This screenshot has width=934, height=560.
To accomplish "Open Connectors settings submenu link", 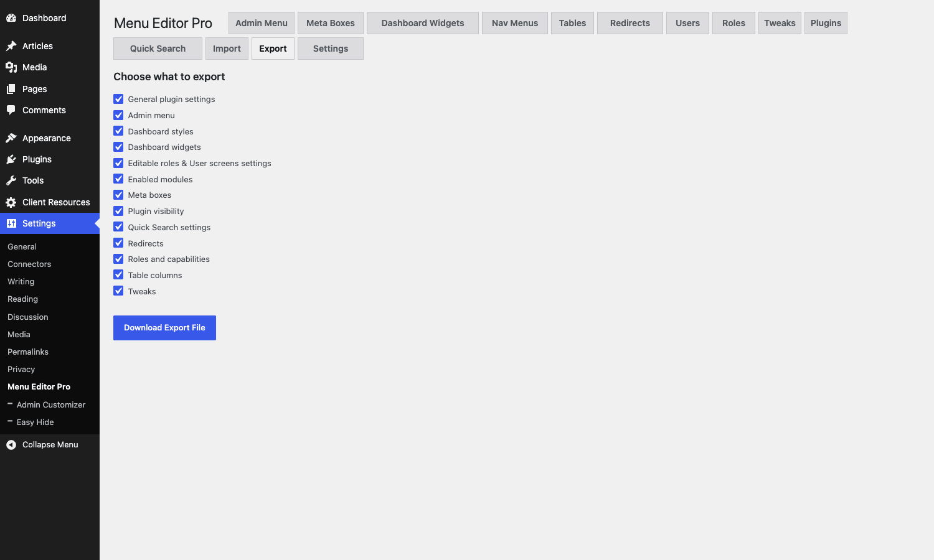I will [x=29, y=264].
